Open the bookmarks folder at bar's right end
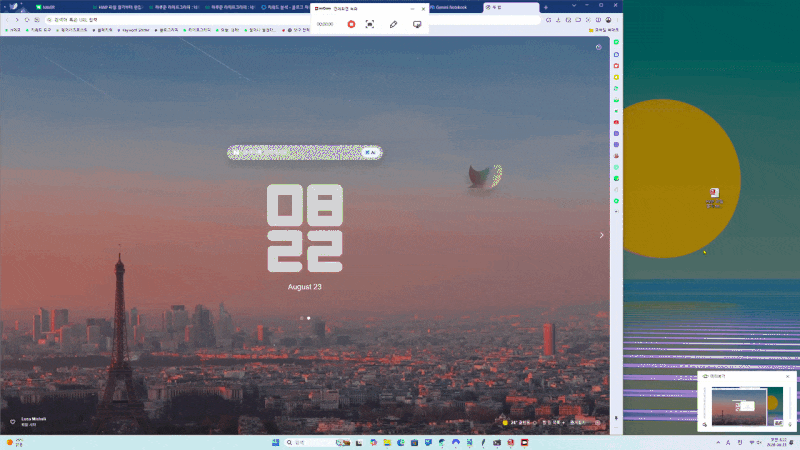 pyautogui.click(x=604, y=30)
